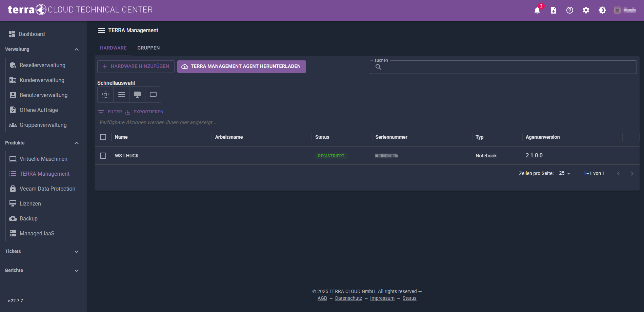Click the search magnifier icon
Viewport: 644px width, 312px height.
pos(379,67)
